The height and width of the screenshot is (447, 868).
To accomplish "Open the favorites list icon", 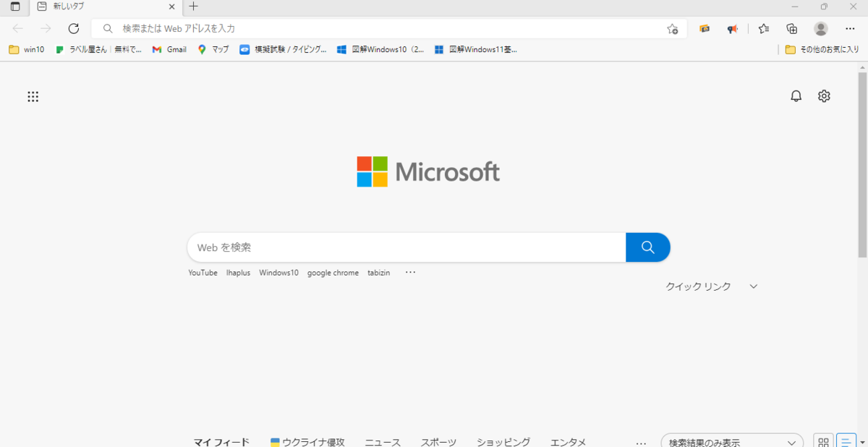I will (x=764, y=29).
